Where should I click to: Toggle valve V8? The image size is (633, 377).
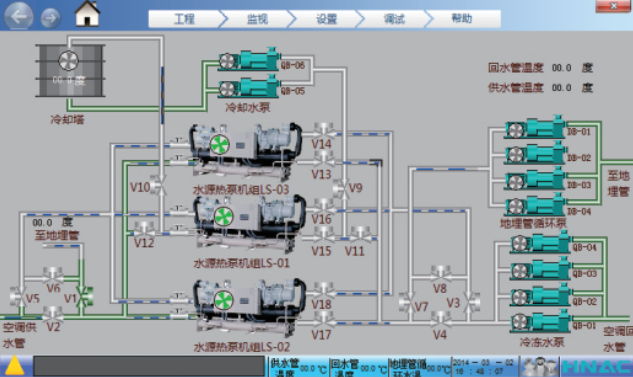(x=440, y=274)
